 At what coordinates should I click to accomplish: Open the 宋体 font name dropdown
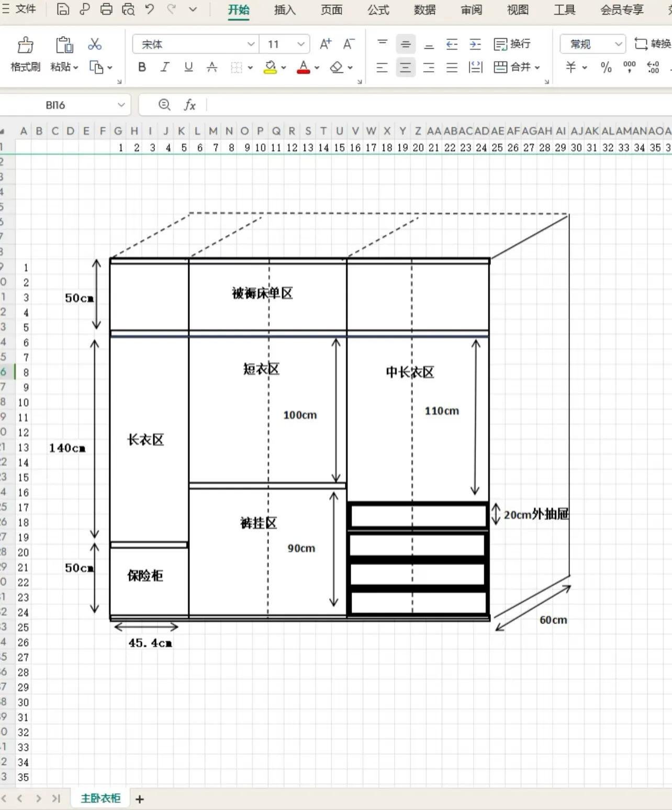tap(251, 45)
